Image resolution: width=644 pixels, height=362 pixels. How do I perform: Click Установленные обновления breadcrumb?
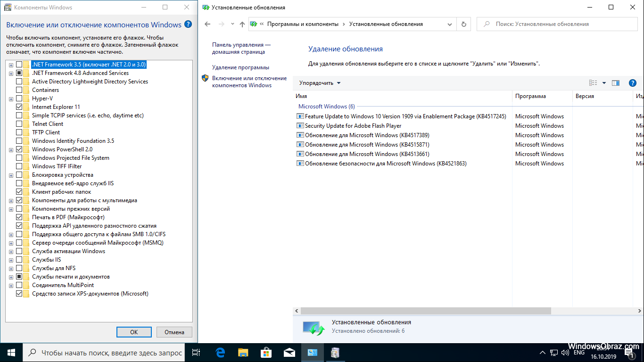pyautogui.click(x=386, y=24)
